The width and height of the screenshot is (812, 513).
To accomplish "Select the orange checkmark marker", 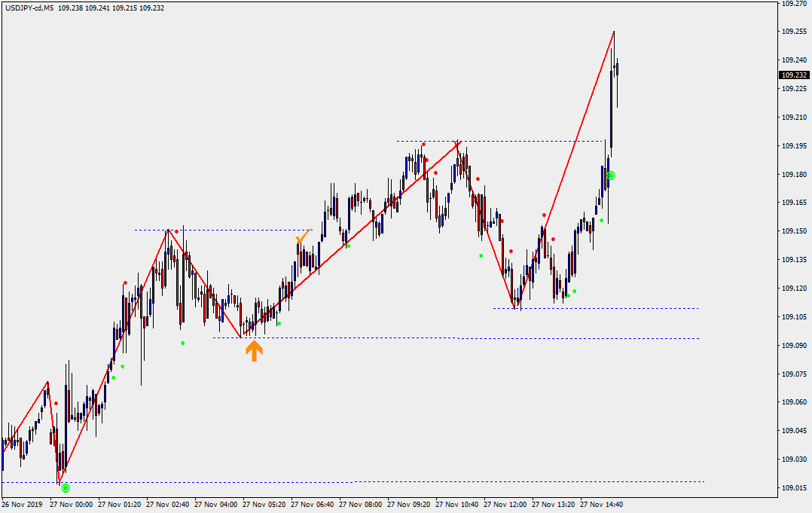I will pyautogui.click(x=302, y=237).
